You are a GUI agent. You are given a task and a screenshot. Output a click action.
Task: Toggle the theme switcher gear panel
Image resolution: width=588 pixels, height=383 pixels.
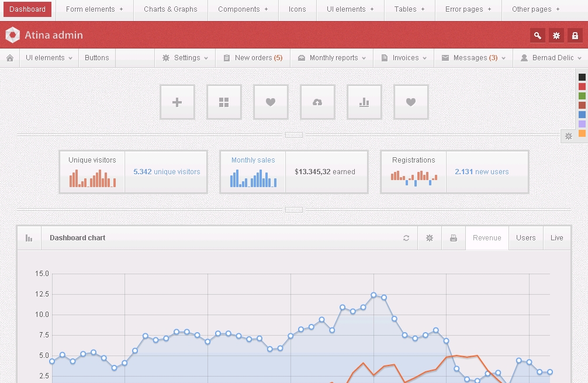pos(568,136)
